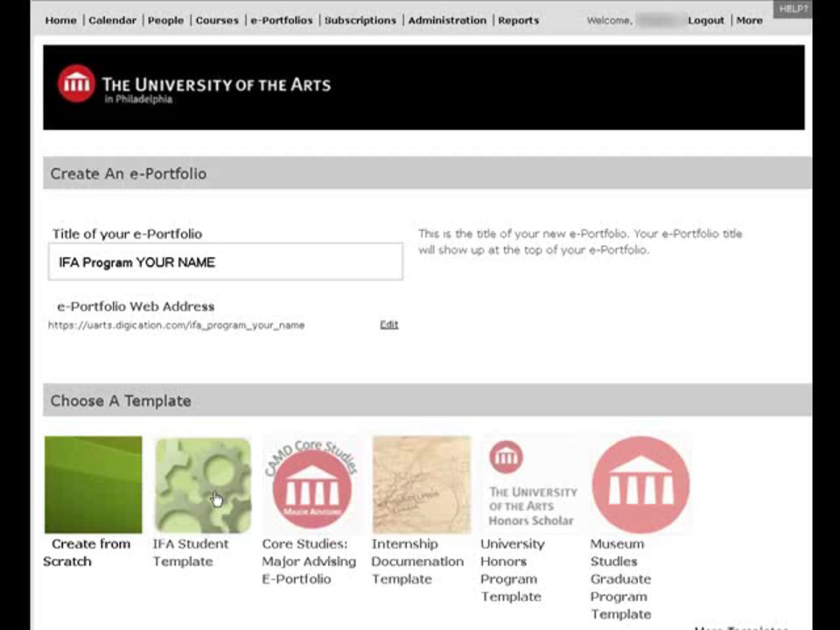Click the Core Studies: Major Advising E-Portfolio label
This screenshot has height=630, width=840.
click(309, 561)
